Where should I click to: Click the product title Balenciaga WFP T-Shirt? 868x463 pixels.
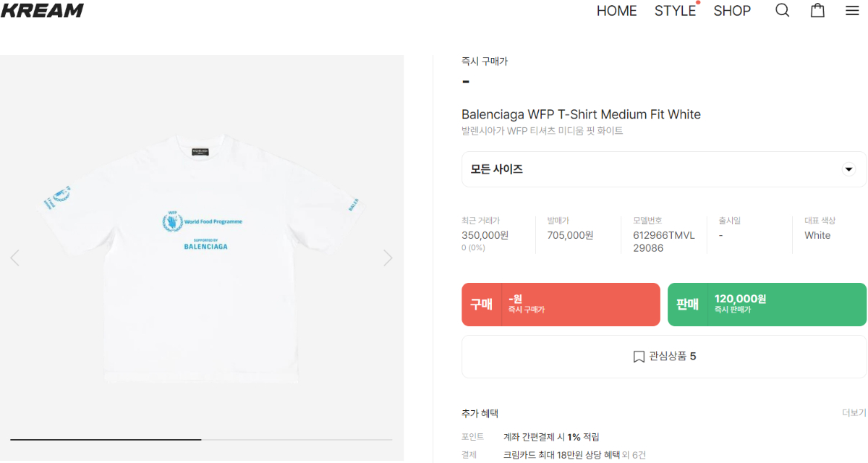point(581,114)
